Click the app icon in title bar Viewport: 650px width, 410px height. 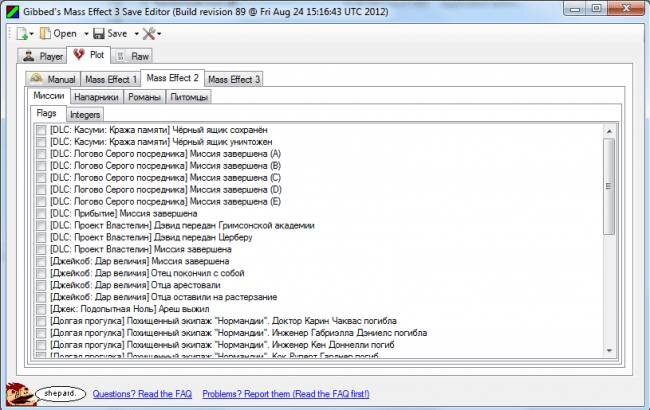coord(12,11)
